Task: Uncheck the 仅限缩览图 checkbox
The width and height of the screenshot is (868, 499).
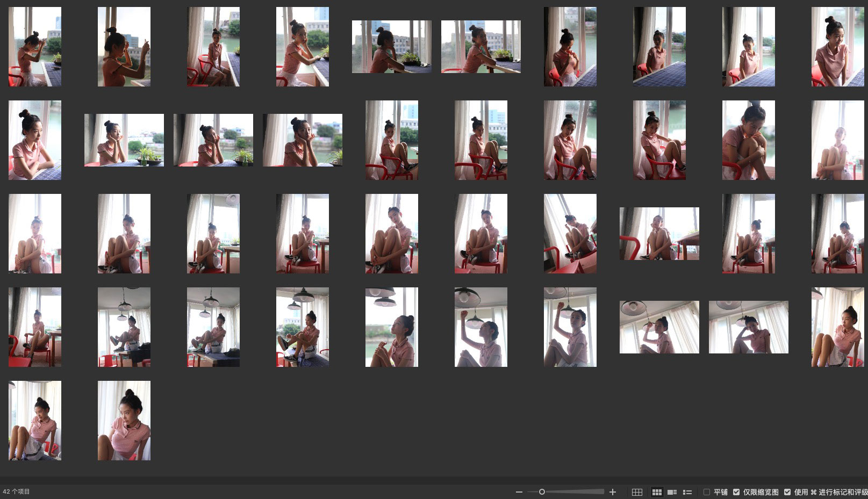Action: click(736, 492)
